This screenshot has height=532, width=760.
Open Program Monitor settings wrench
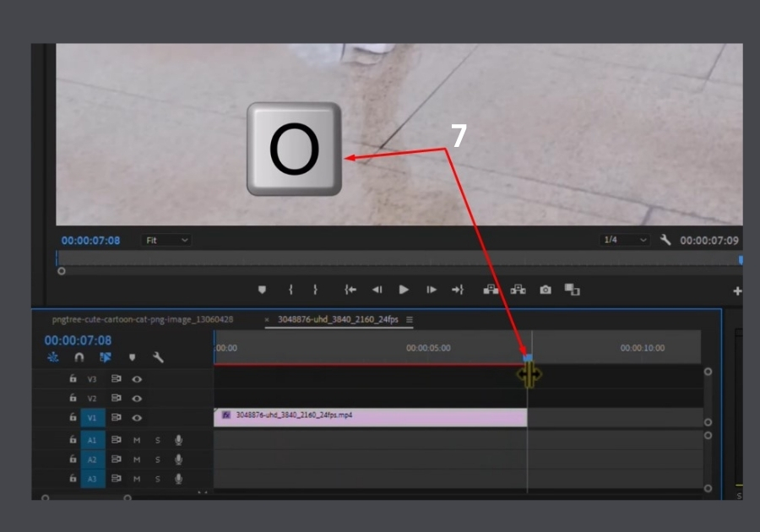tap(665, 240)
